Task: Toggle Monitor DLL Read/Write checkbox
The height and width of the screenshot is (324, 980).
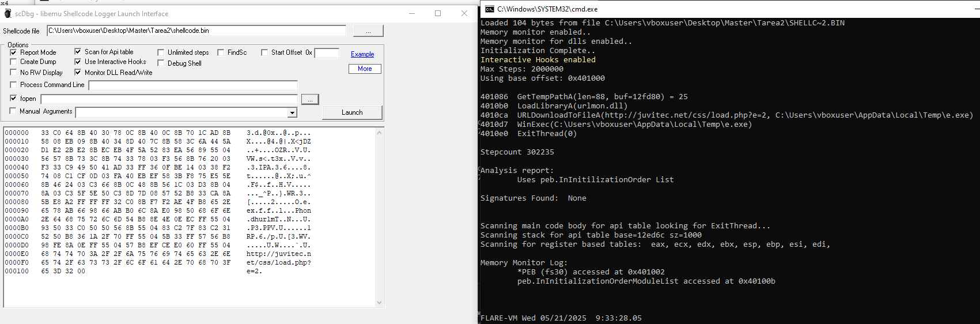Action: point(78,73)
